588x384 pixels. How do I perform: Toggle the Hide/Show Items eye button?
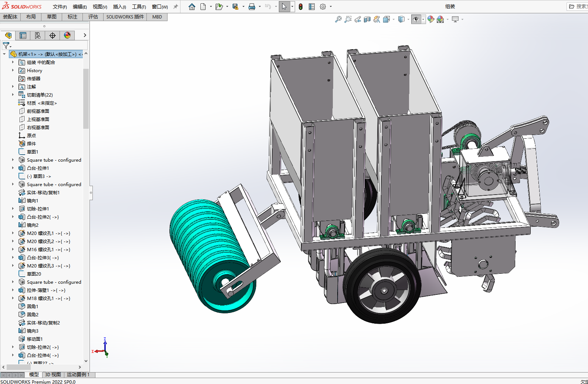tap(416, 20)
